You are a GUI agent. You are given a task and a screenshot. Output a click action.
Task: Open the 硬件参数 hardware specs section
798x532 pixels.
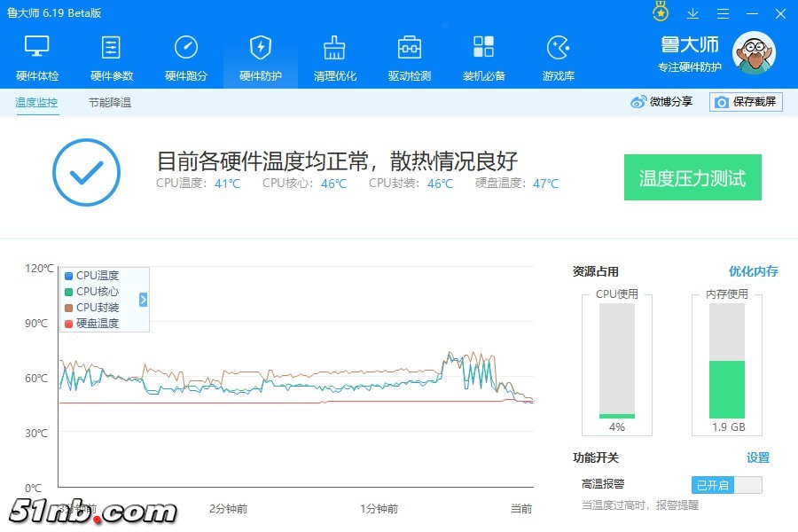coord(112,57)
